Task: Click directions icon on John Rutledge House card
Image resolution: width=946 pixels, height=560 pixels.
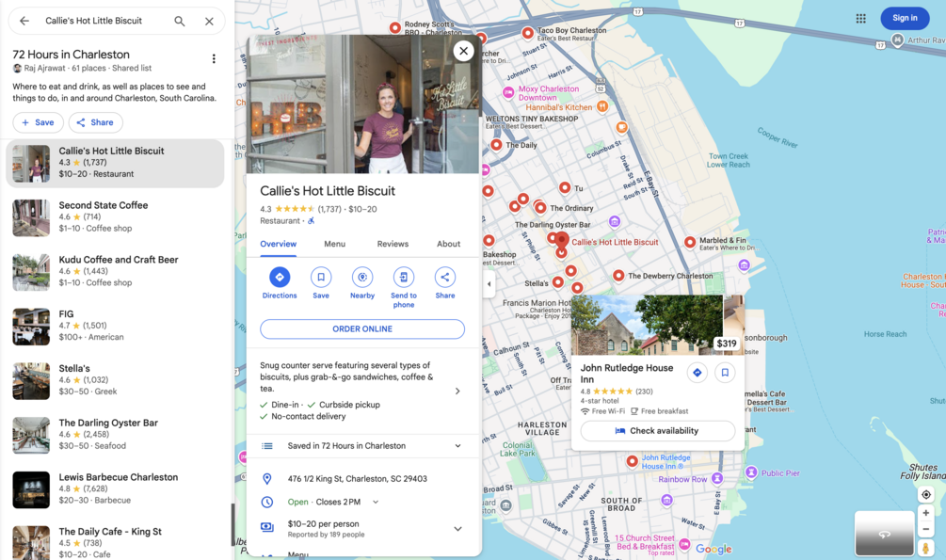Action: coord(697,373)
